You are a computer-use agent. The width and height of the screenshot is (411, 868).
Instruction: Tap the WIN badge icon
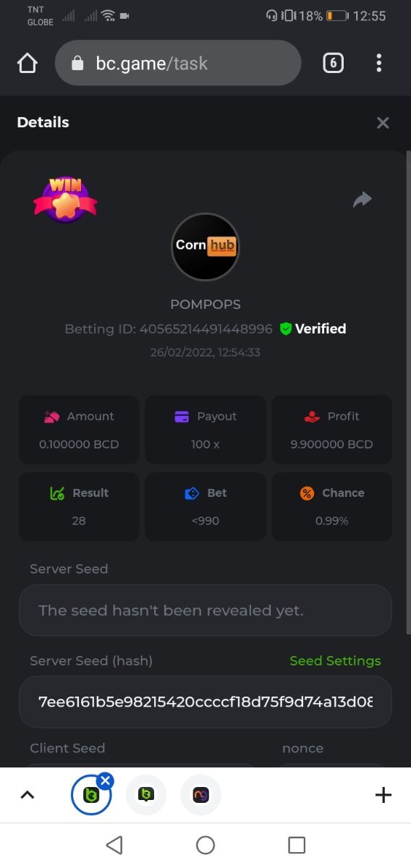[65, 200]
